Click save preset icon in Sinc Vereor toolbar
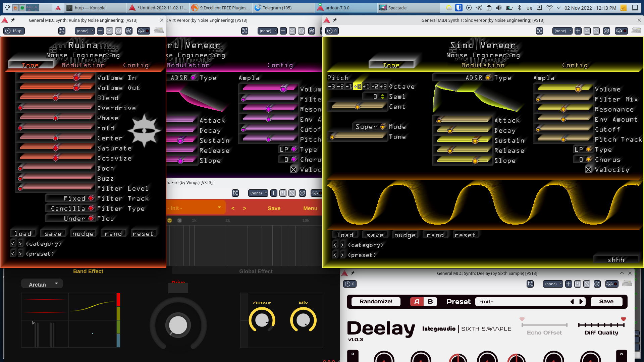This screenshot has height=362, width=644. [587, 31]
